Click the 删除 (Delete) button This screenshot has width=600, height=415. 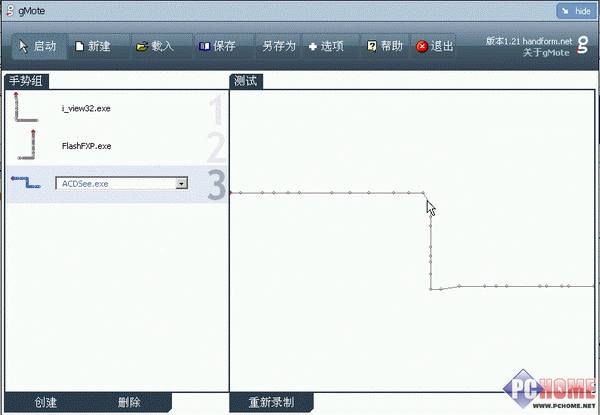(x=129, y=402)
